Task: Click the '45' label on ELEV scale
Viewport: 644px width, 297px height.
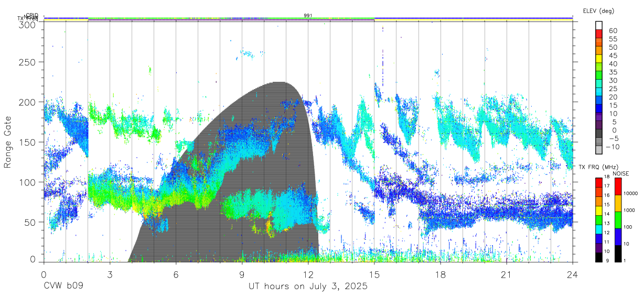Action: point(613,56)
